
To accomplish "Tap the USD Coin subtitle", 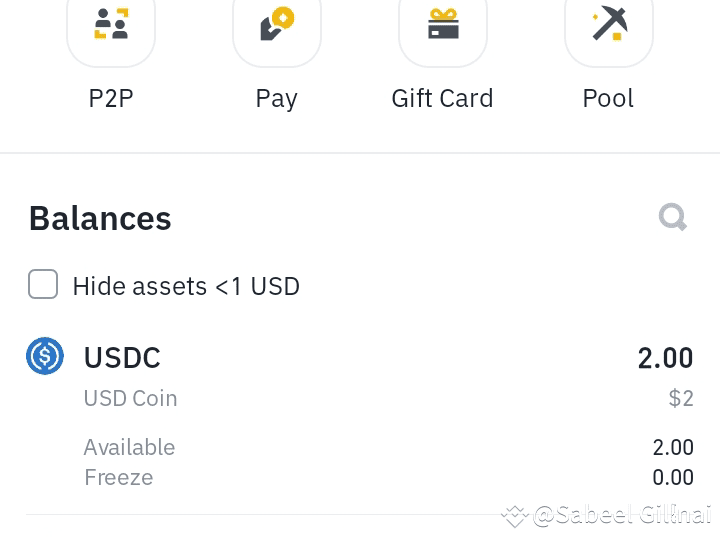I will point(130,398).
